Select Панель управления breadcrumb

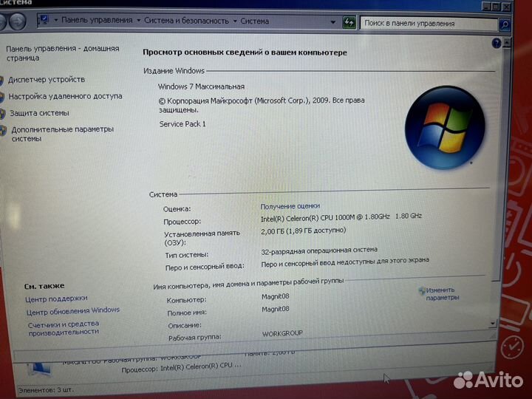click(97, 20)
